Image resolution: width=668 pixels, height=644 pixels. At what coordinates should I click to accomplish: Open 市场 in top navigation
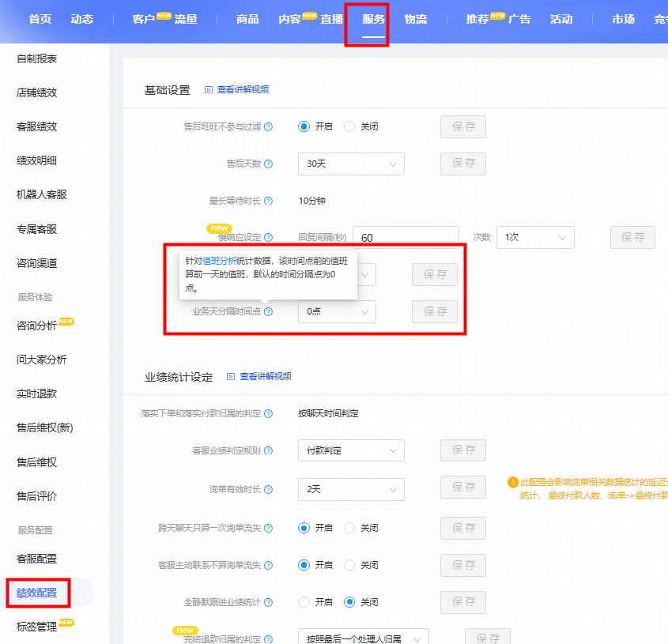[x=623, y=20]
